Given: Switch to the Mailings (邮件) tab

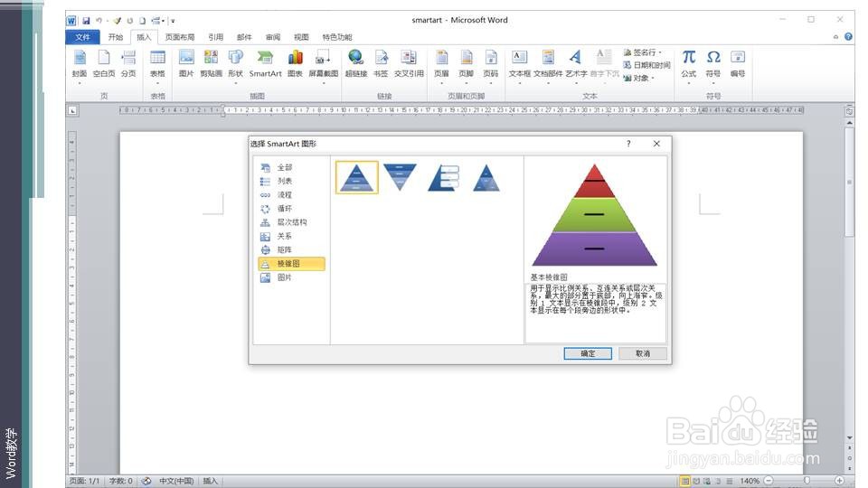Looking at the screenshot, I should click(244, 37).
